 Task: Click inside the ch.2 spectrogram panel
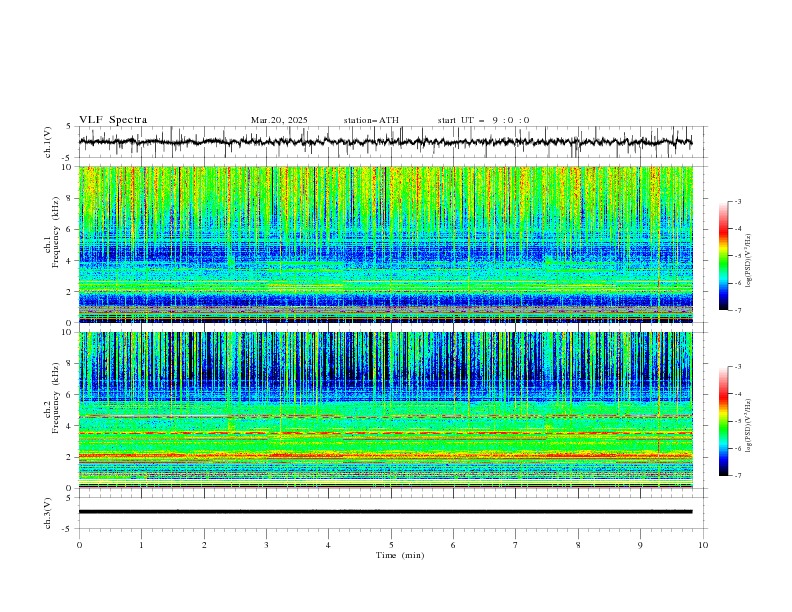(x=385, y=410)
